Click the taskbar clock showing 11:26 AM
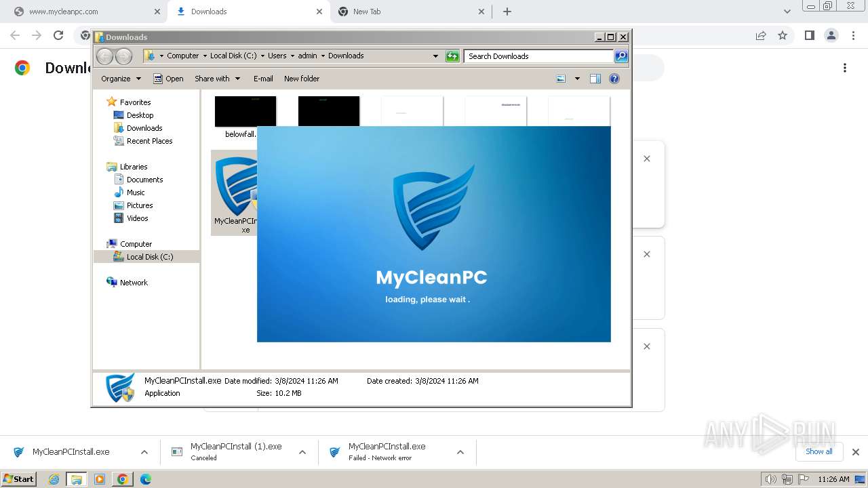The width and height of the screenshot is (868, 488). [x=833, y=479]
